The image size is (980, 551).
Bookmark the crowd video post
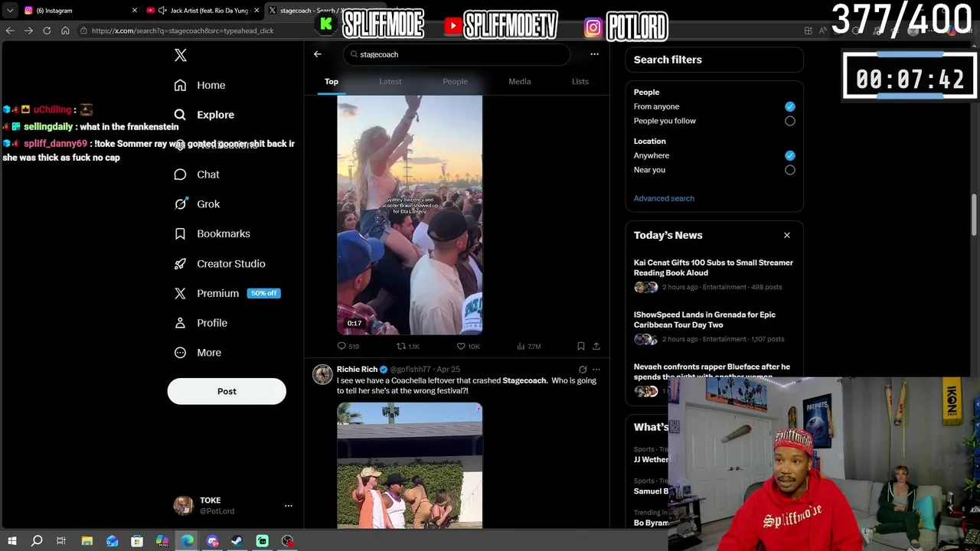tap(580, 346)
